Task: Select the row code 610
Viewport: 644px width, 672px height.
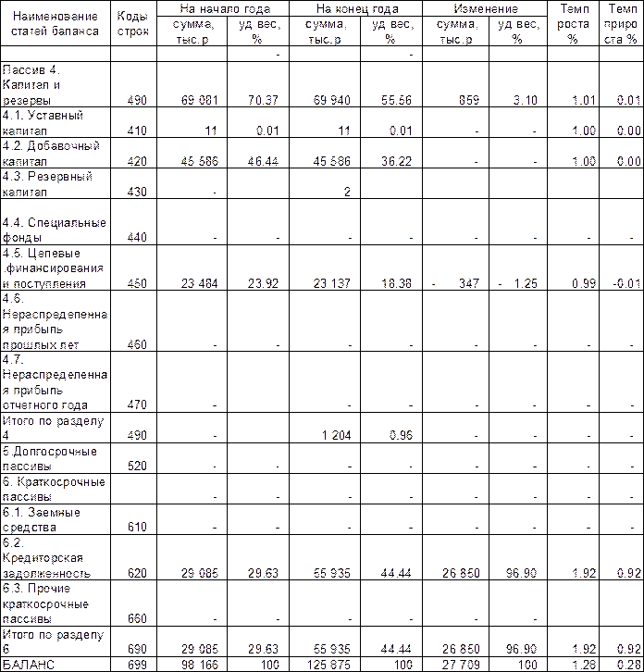Action: click(137, 528)
